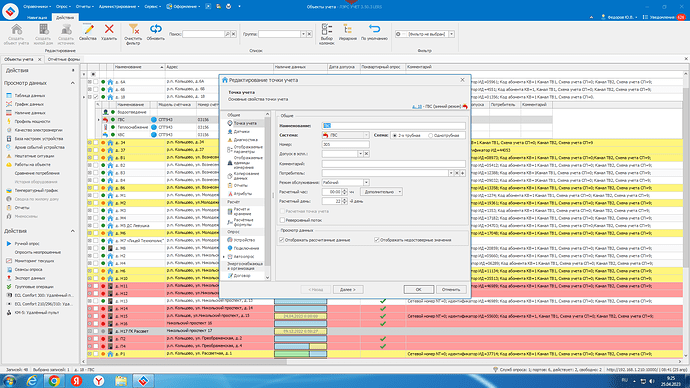Viewport: 690px width, 388px height.
Task: Expand Автоопрос node in dialog sidebar
Action: click(224, 256)
